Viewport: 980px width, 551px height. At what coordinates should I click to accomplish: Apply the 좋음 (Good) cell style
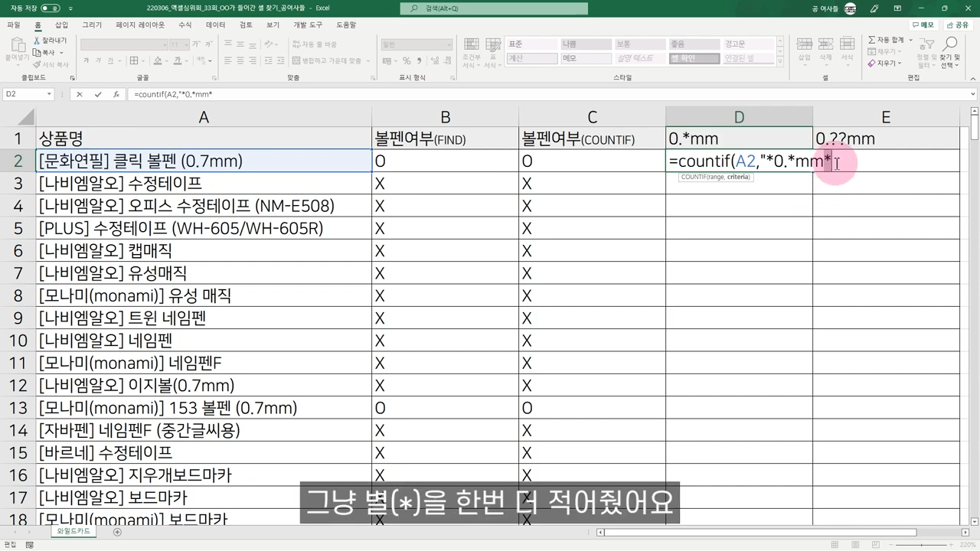coord(694,44)
